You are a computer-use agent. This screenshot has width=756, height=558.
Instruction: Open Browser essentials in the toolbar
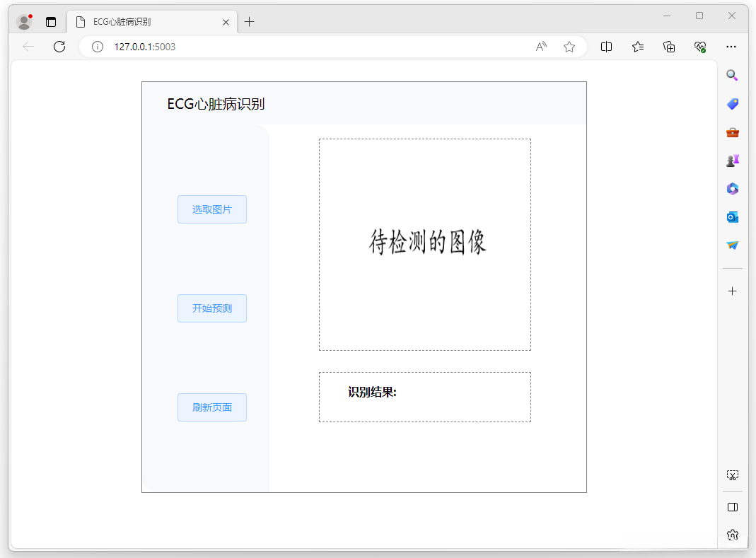point(700,47)
